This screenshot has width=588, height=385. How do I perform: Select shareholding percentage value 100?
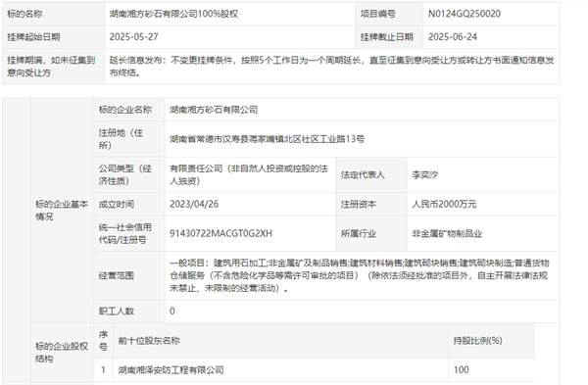(x=462, y=370)
